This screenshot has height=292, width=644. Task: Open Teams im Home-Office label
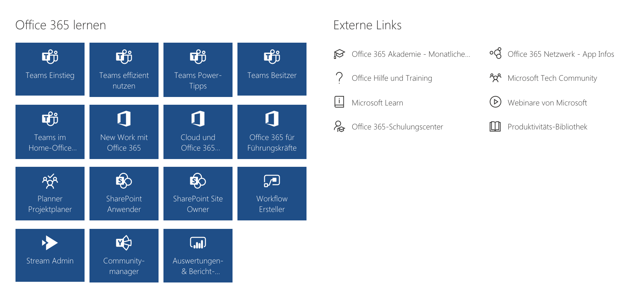click(52, 143)
